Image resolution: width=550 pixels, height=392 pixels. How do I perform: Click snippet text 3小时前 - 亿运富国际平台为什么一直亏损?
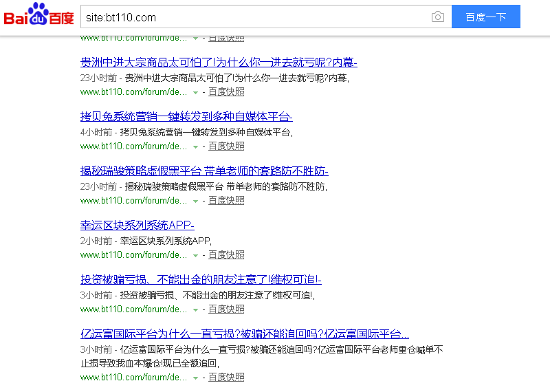[x=262, y=356]
